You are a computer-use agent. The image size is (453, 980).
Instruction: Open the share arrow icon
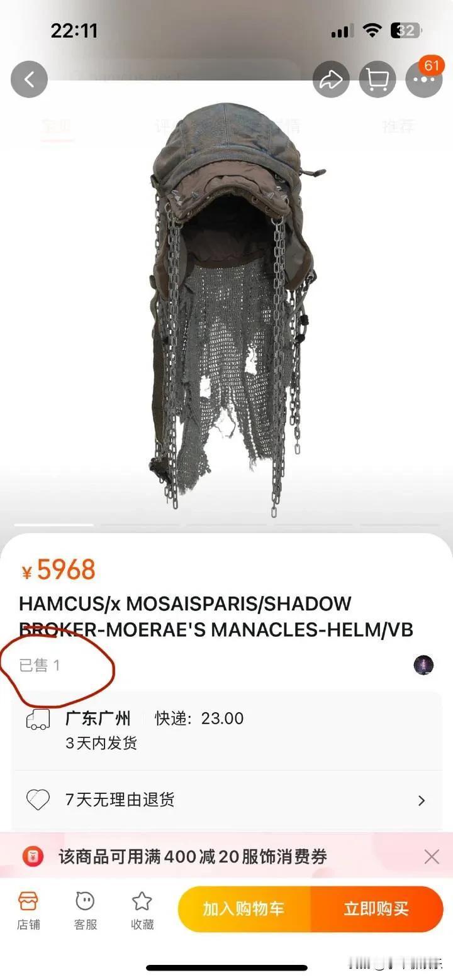coord(332,79)
